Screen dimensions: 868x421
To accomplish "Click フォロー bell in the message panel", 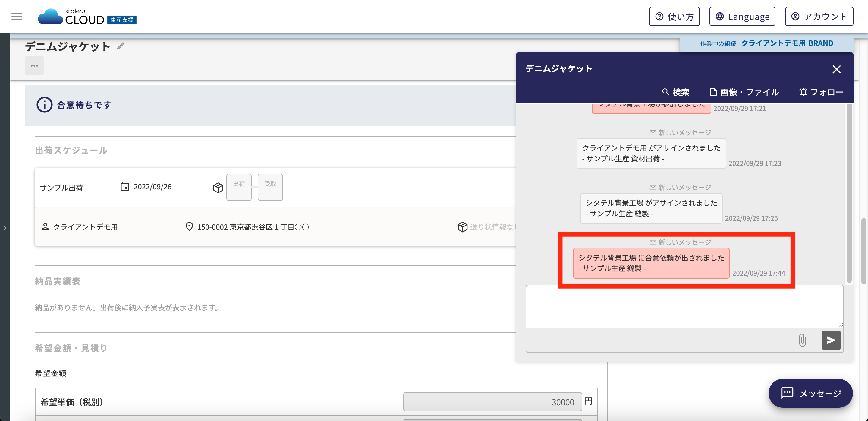I will tap(821, 92).
